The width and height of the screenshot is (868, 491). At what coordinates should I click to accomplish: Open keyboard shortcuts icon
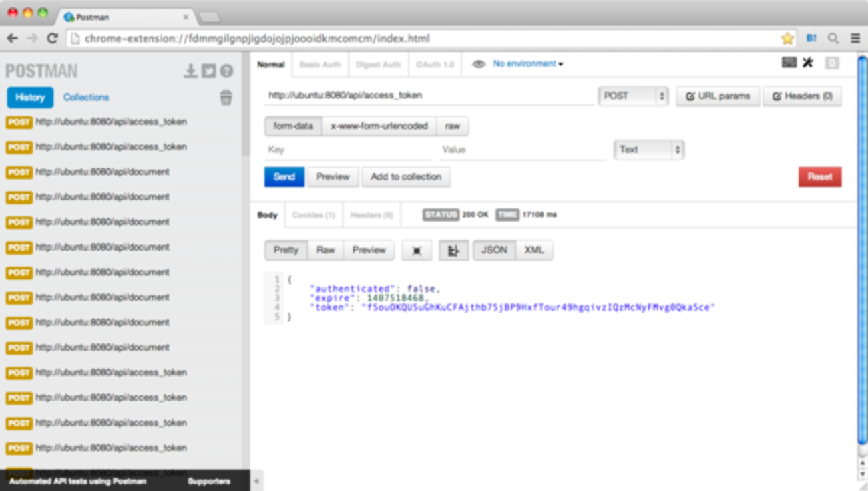pos(789,63)
